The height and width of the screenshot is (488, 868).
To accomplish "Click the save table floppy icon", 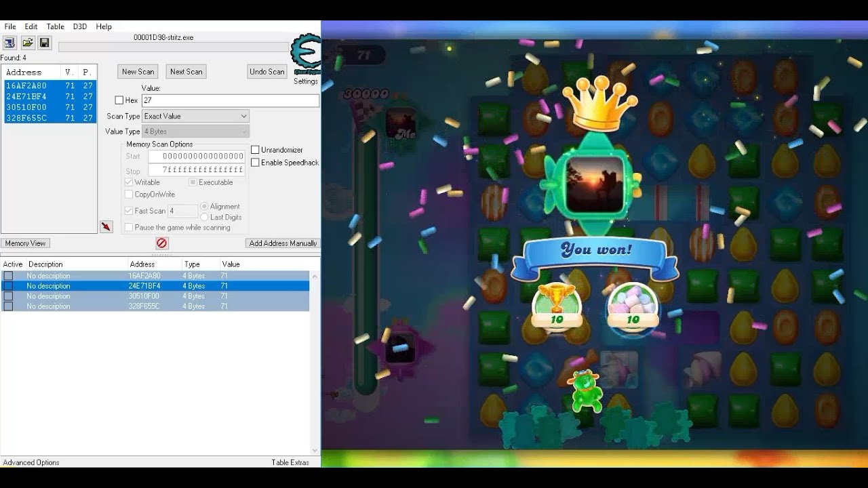I will pyautogui.click(x=44, y=43).
